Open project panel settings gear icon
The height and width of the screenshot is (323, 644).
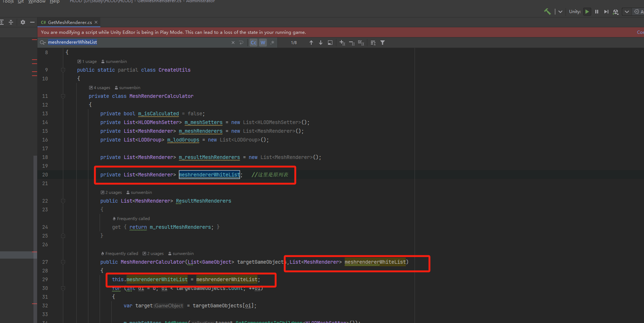[23, 22]
